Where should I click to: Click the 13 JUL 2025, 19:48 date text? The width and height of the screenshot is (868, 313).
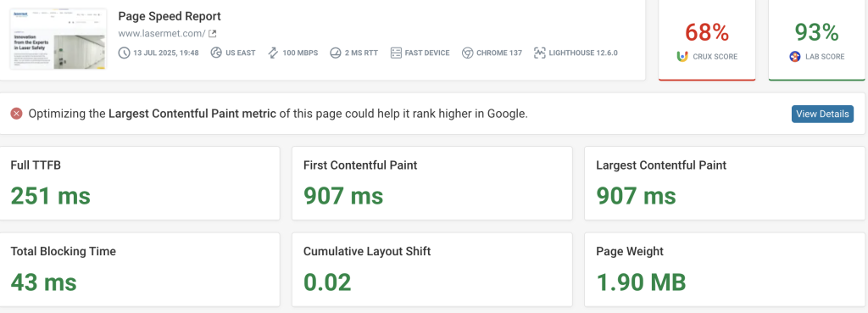165,53
